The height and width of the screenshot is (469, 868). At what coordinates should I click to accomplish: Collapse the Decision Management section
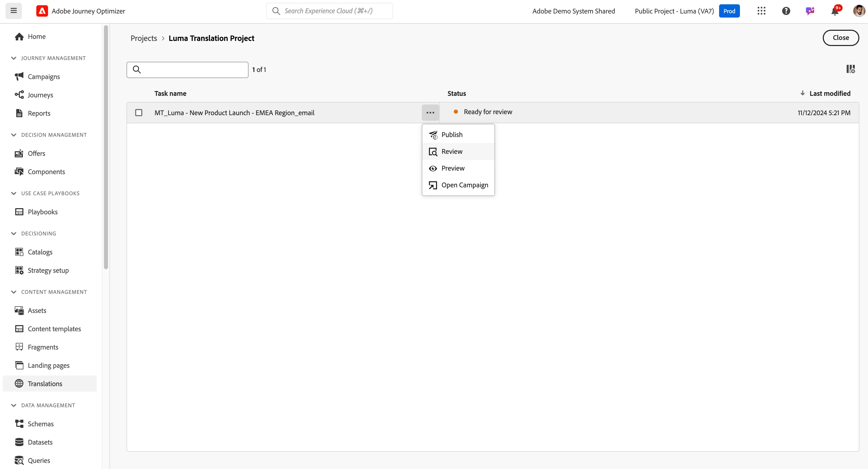pyautogui.click(x=14, y=135)
